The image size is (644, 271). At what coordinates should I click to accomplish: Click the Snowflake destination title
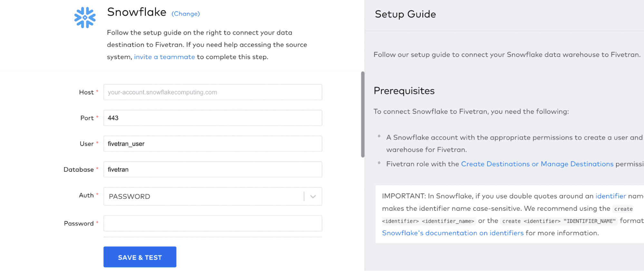[137, 12]
